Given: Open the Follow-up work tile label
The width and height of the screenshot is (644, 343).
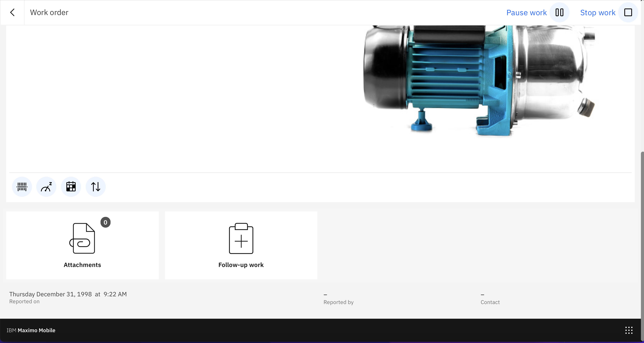Looking at the screenshot, I should 241,265.
